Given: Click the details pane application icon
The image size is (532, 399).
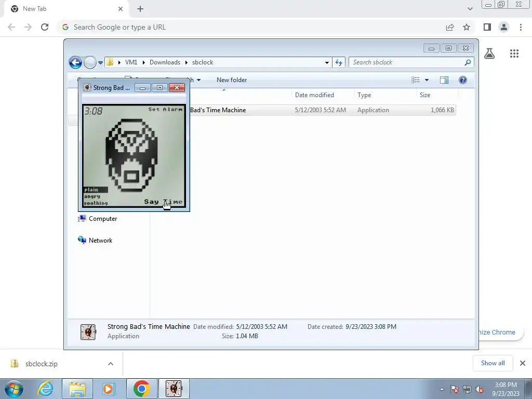Looking at the screenshot, I should coord(88,332).
